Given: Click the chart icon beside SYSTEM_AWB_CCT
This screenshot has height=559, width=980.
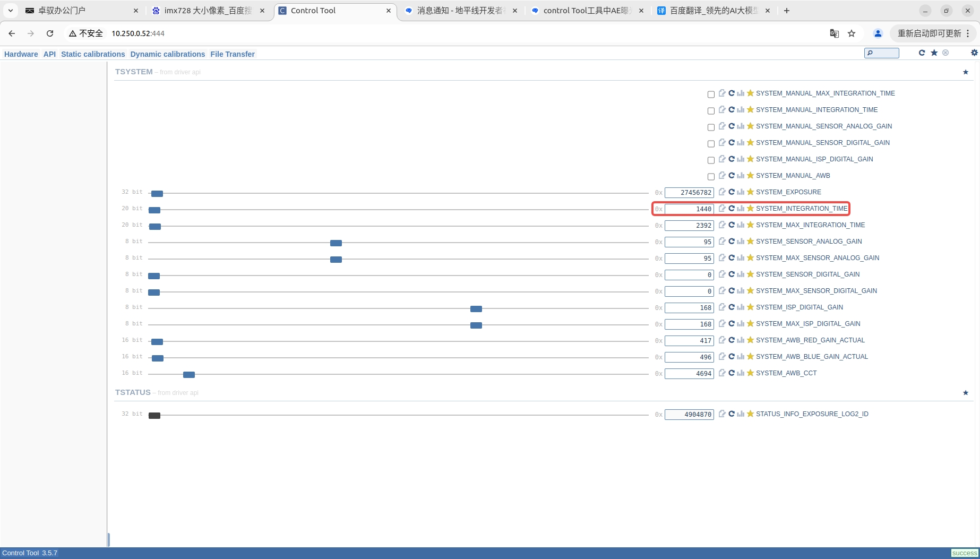Looking at the screenshot, I should click(x=741, y=373).
